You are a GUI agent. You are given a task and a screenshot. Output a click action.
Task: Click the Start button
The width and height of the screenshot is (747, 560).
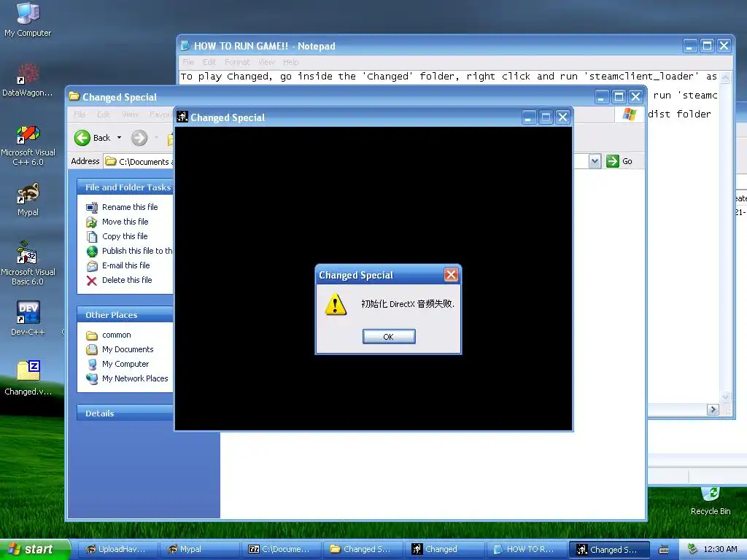click(34, 550)
